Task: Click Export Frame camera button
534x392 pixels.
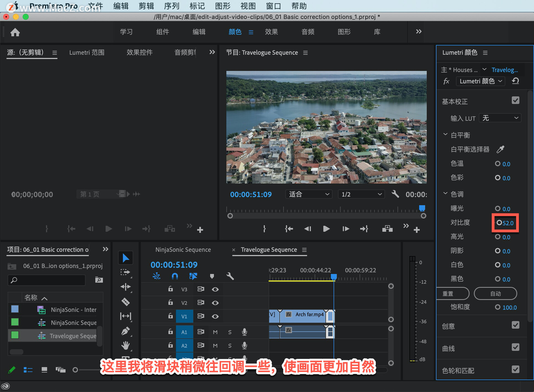Action: coord(387,229)
